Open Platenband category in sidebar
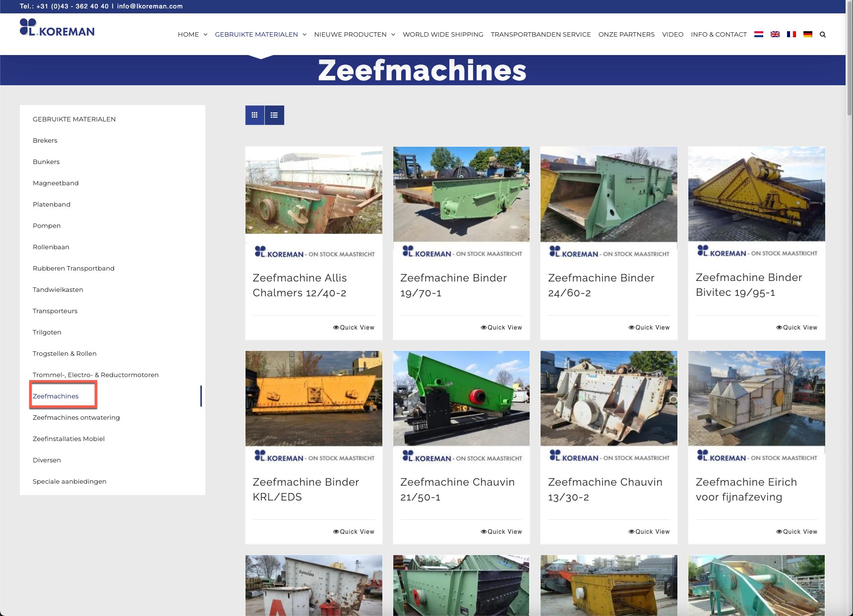 pos(52,204)
